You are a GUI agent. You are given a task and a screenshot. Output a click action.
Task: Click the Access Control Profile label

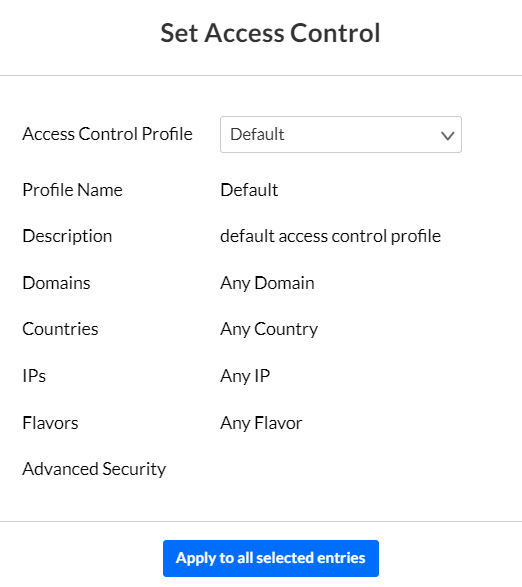(107, 134)
